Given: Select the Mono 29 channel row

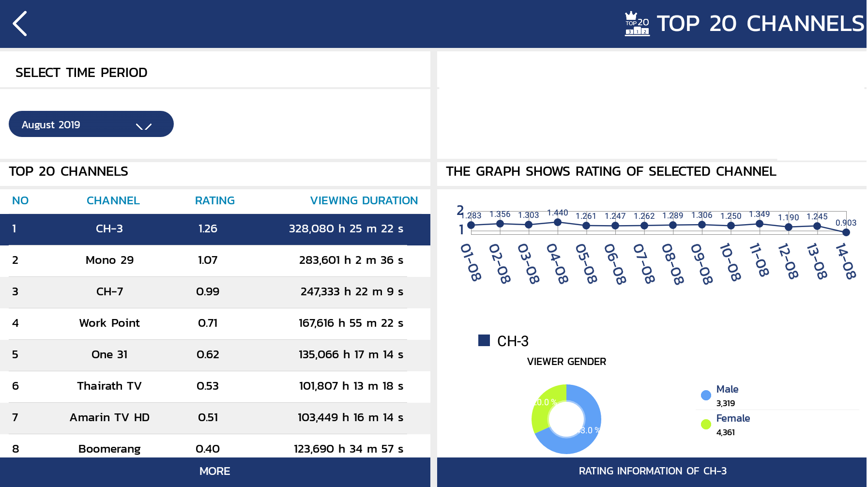Looking at the screenshot, I should [x=215, y=260].
